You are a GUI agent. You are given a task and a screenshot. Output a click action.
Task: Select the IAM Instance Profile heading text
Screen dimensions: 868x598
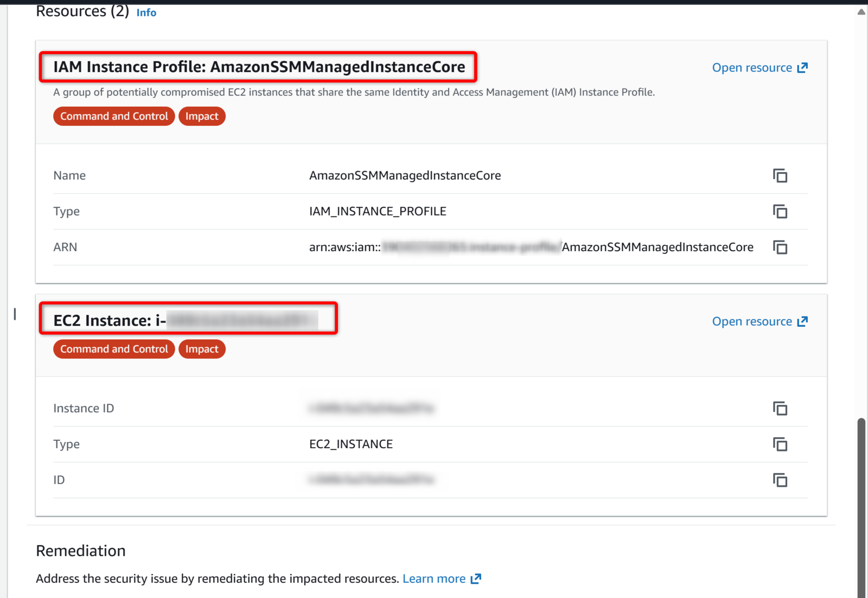[x=259, y=67]
